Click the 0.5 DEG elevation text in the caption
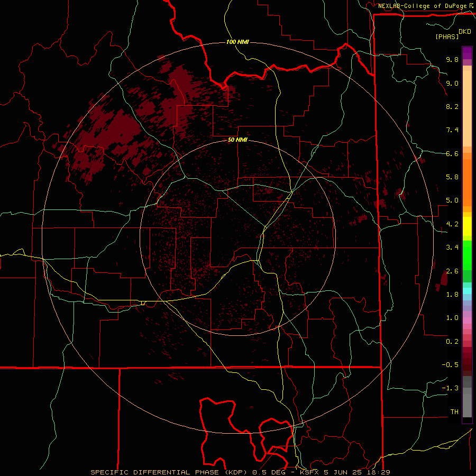This screenshot has height=476, width=476. (x=269, y=472)
